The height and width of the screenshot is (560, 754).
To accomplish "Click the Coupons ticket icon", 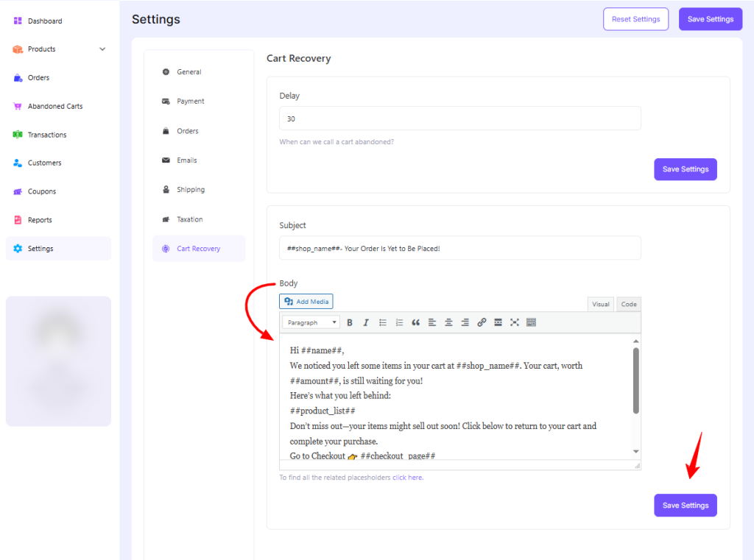I will [18, 191].
